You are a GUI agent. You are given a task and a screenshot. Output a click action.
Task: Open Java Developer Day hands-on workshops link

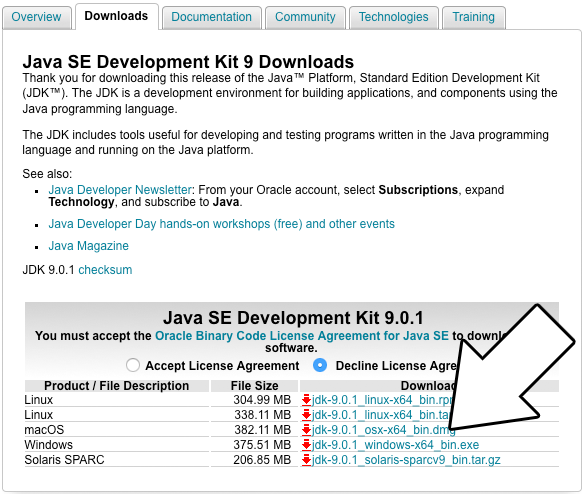[x=222, y=224]
